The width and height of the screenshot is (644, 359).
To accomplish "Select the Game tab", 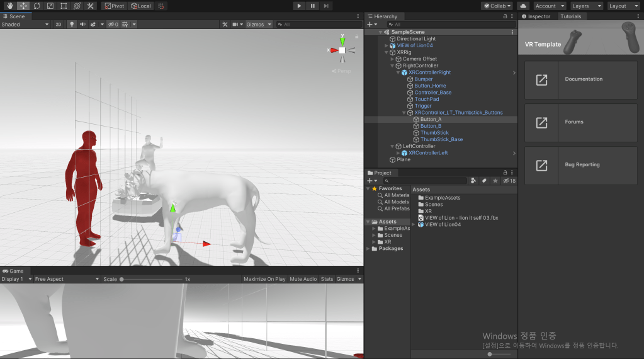I will coord(13,271).
